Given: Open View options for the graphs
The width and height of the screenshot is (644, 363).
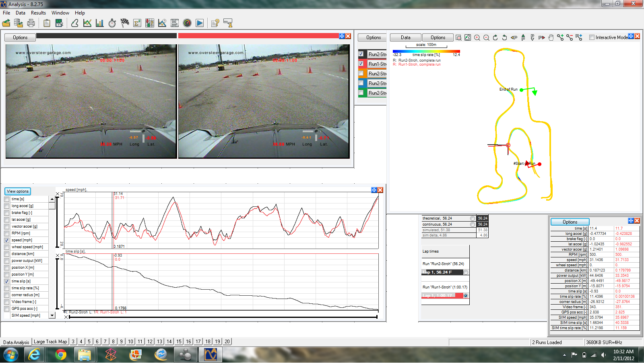Looking at the screenshot, I should pos(18,191).
